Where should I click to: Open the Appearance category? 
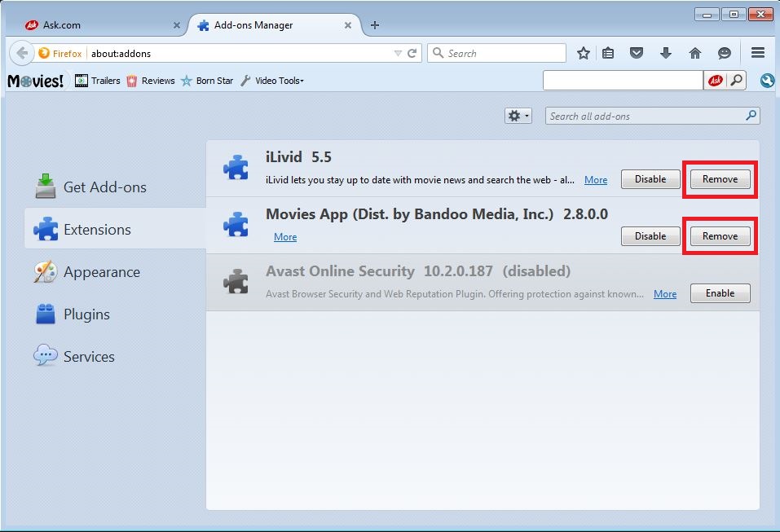(x=116, y=272)
